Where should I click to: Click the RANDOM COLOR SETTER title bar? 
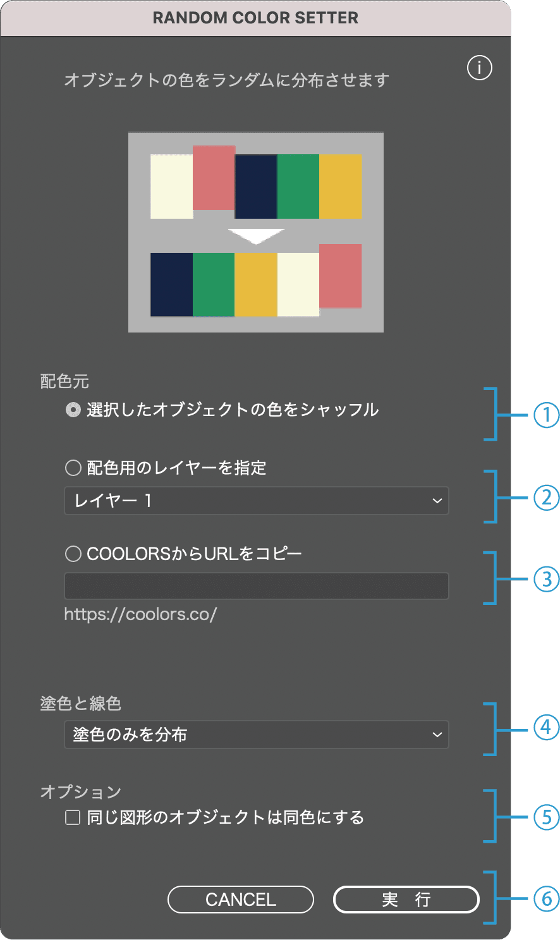point(256,18)
